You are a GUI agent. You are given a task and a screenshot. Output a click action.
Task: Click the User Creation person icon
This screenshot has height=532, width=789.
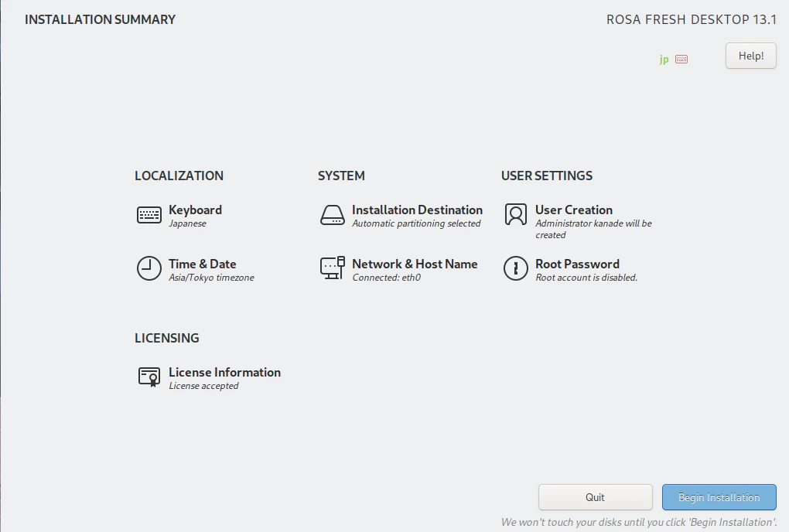(516, 215)
